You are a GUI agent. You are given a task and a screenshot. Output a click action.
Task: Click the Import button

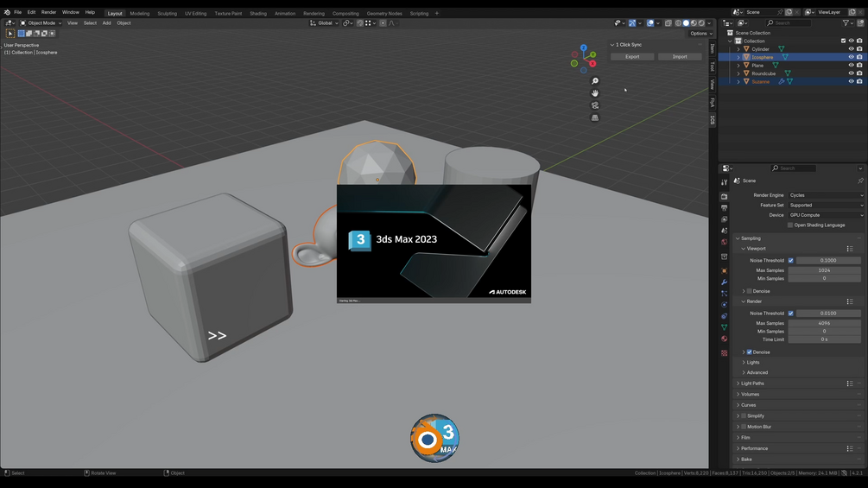click(x=679, y=56)
